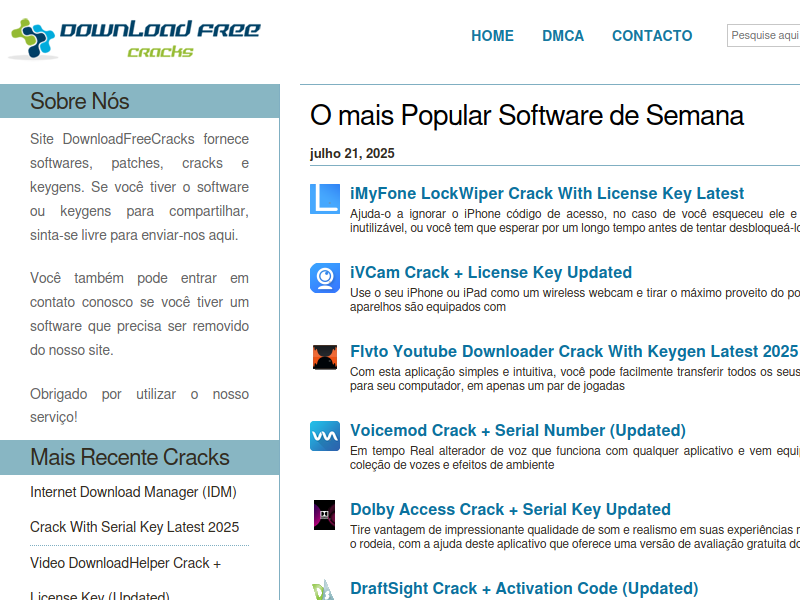Open Flvto Youtube Downloader Crack link
The image size is (800, 600).
pos(574,352)
